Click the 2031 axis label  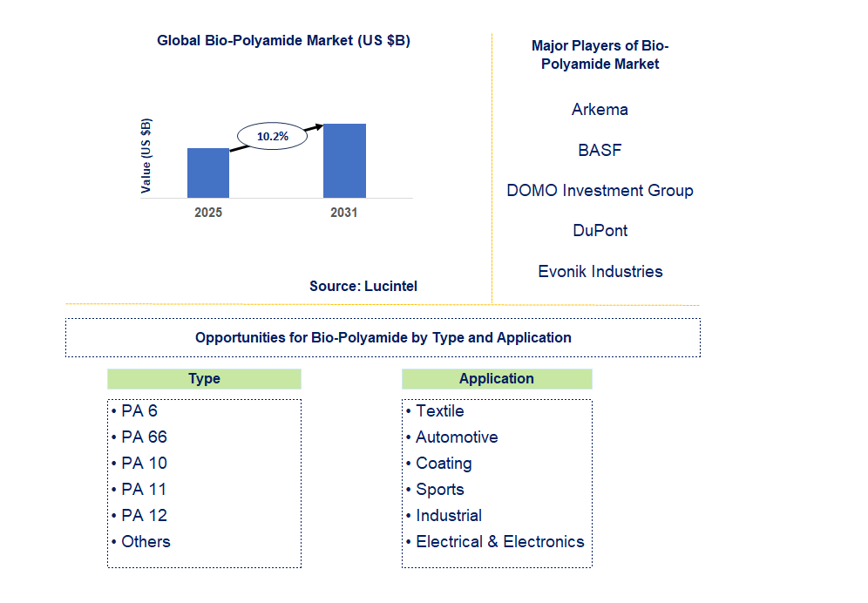pyautogui.click(x=343, y=213)
